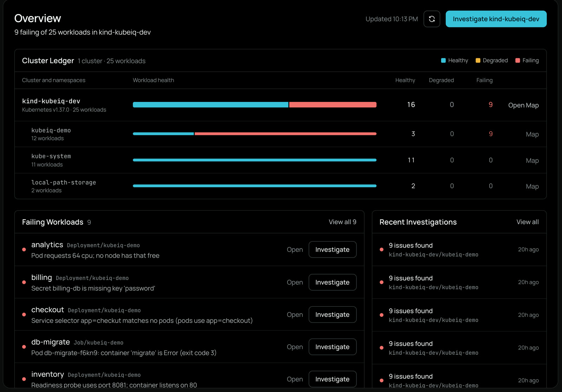
Task: Open the Map link for kube-system namespace
Action: [532, 161]
